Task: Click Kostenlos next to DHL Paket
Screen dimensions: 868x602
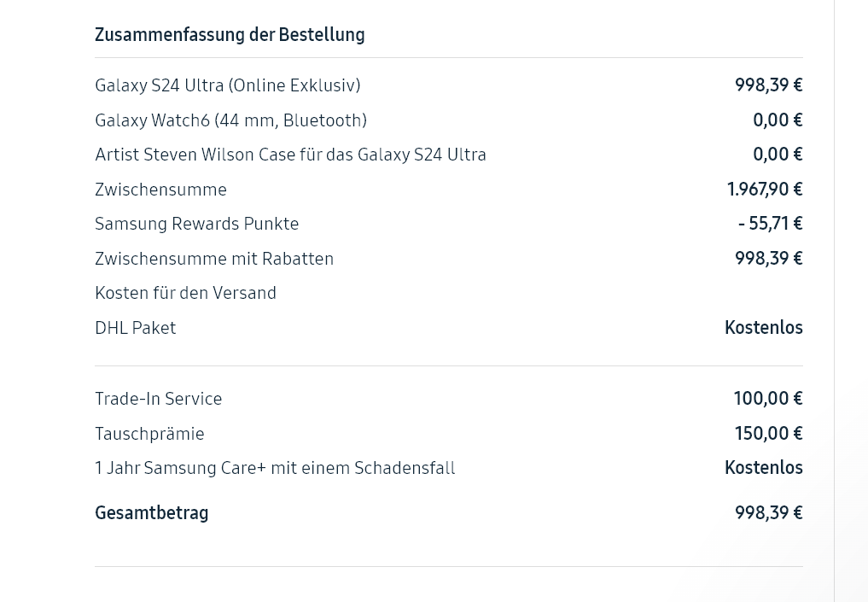Action: pos(763,328)
